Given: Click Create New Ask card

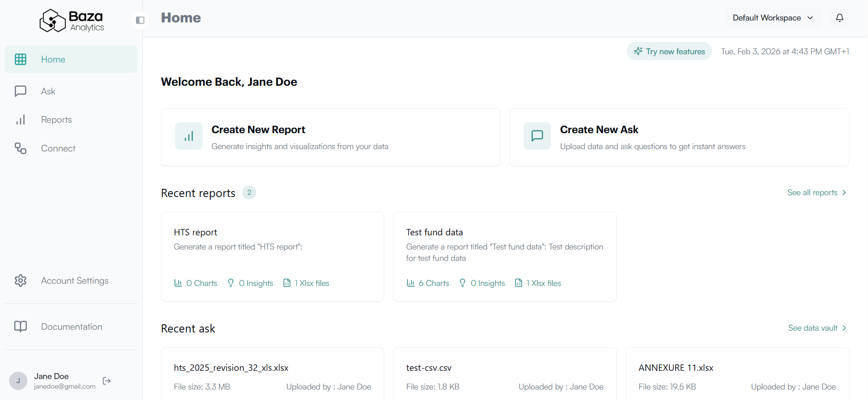Looking at the screenshot, I should (x=679, y=137).
